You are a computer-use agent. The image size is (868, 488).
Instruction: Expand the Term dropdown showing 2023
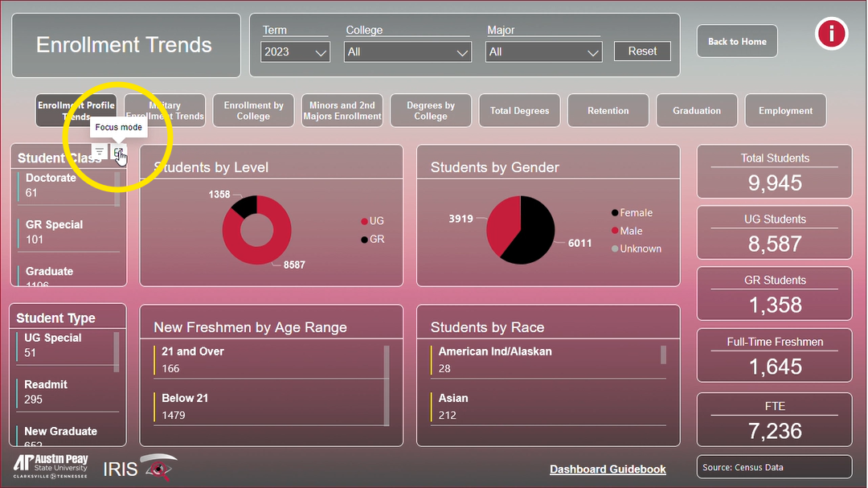(295, 52)
